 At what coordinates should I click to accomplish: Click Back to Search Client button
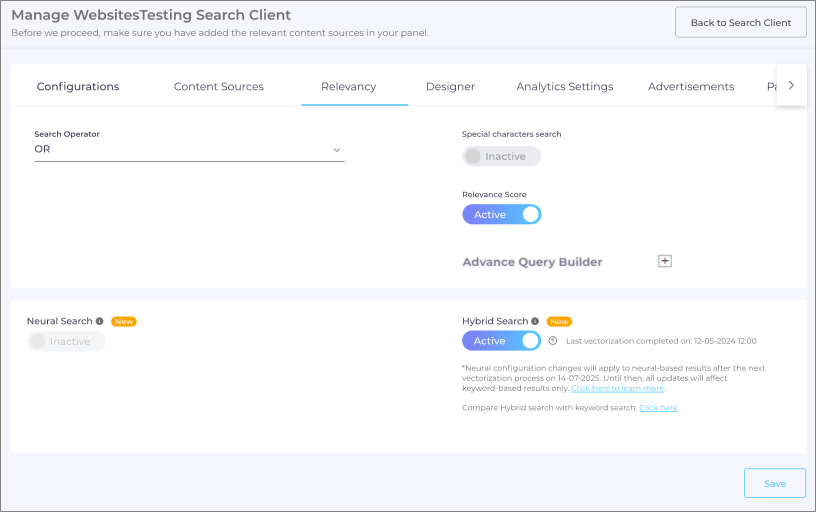pyautogui.click(x=740, y=22)
